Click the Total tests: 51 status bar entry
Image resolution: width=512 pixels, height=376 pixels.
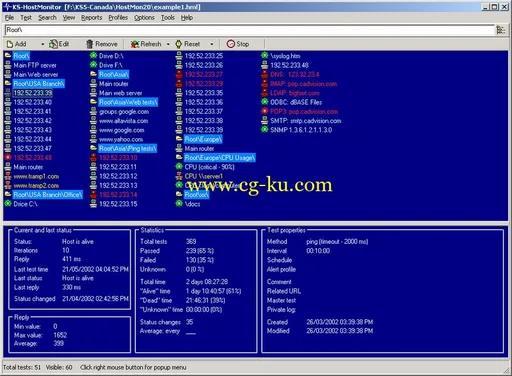[x=22, y=367]
